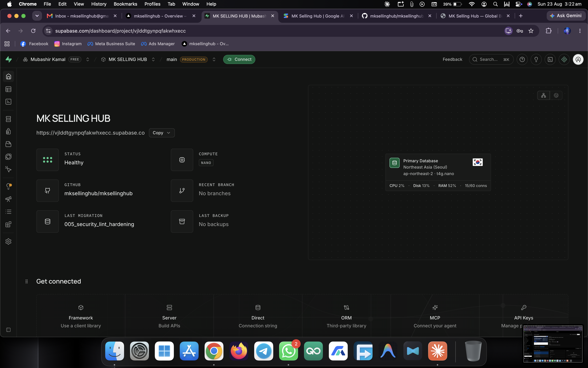Switch to the MK Selling Hub Google AI tab
The width and height of the screenshot is (588, 368).
tap(318, 16)
